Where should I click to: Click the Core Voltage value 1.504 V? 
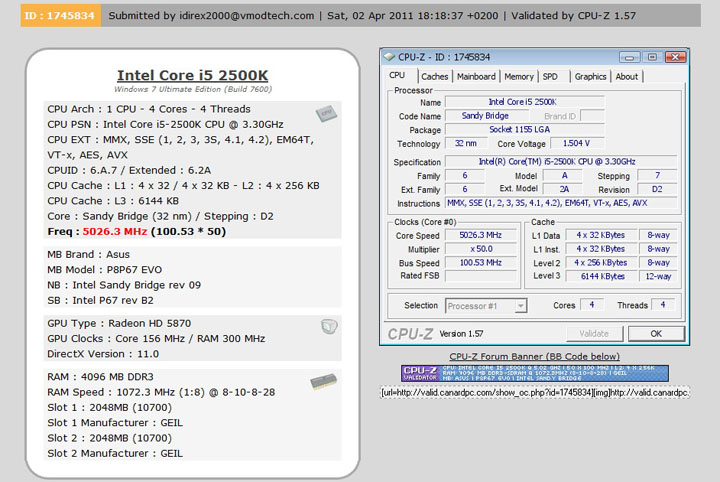[577, 143]
